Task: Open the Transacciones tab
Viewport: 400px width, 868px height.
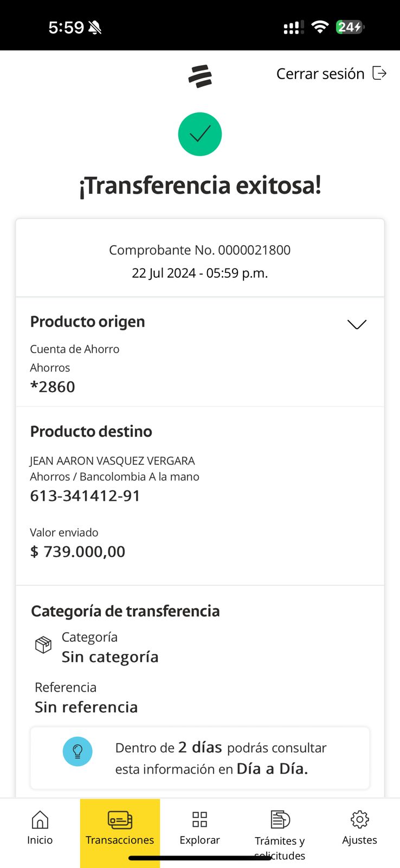Action: pyautogui.click(x=120, y=828)
